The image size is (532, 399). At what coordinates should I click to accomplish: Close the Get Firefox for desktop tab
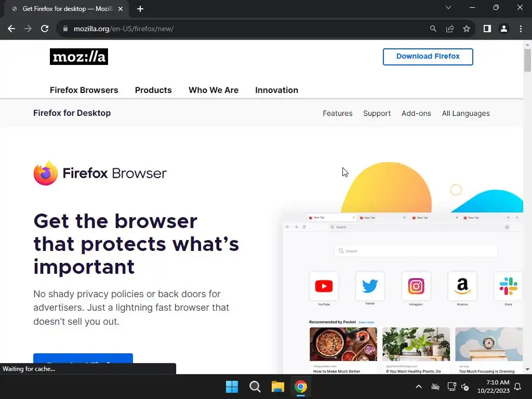tap(121, 9)
